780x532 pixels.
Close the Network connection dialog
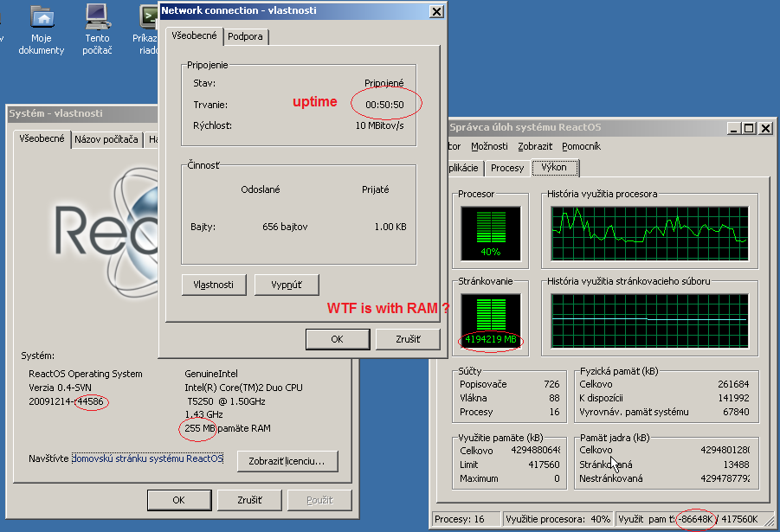[436, 11]
